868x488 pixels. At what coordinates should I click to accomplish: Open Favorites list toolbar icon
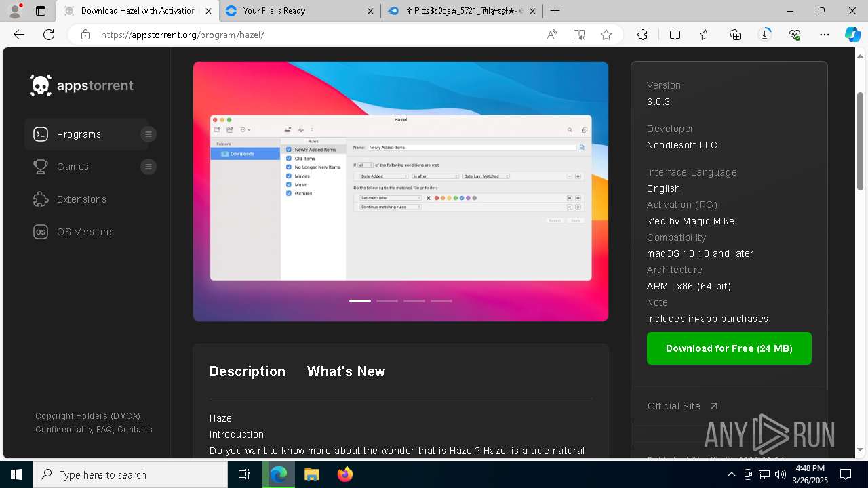click(705, 35)
